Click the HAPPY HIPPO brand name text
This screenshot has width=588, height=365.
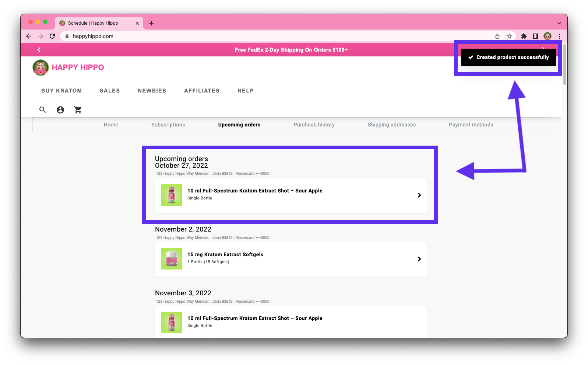click(x=78, y=67)
